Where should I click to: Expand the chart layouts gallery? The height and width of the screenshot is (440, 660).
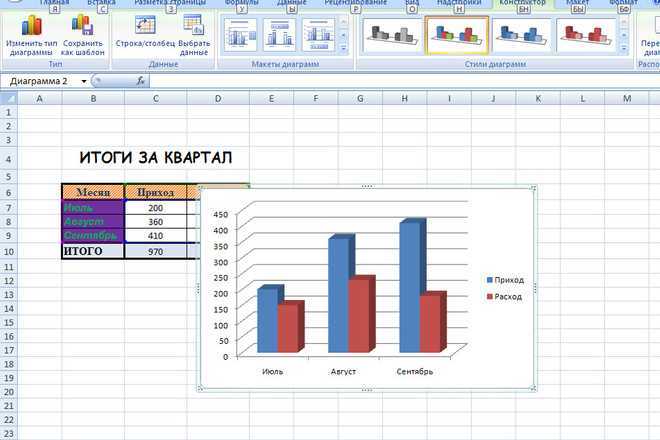343,49
